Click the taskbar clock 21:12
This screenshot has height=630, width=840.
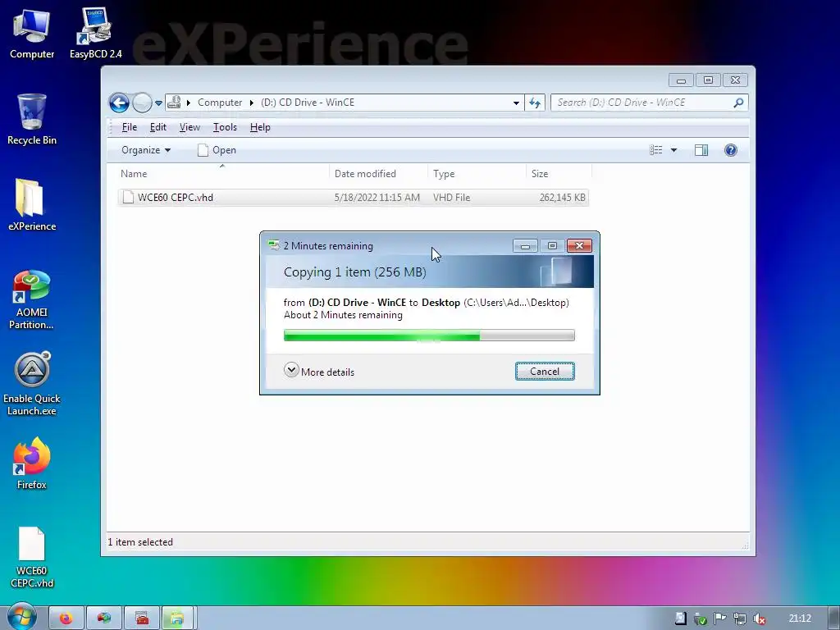tap(800, 619)
